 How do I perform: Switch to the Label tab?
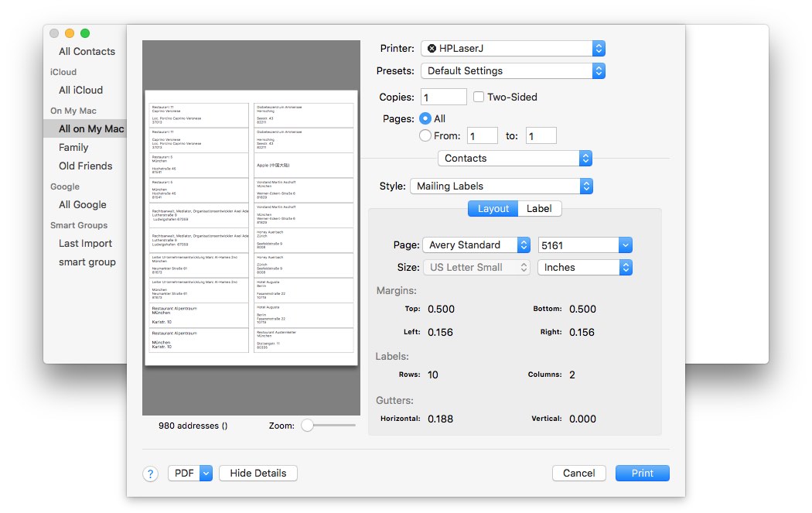[x=539, y=209]
